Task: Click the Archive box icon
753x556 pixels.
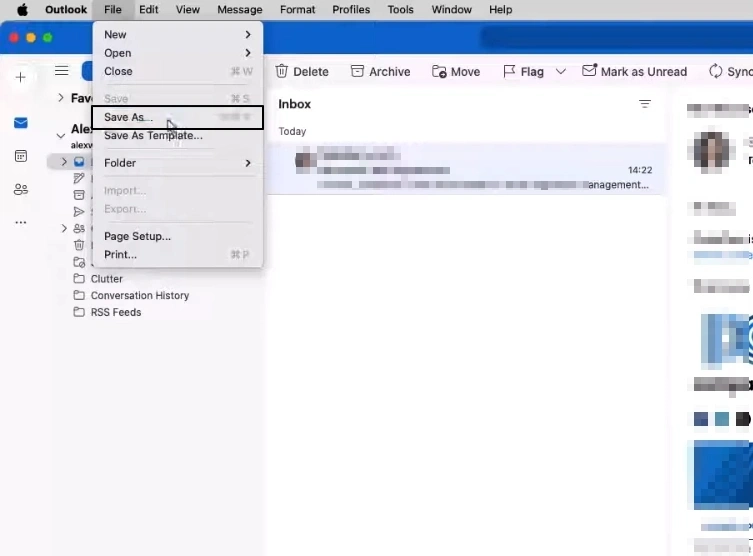Action: point(357,71)
